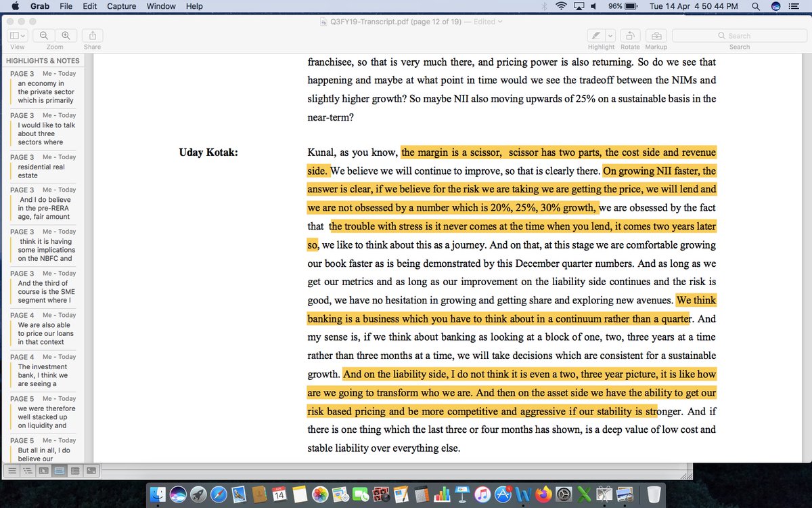The height and width of the screenshot is (508, 812).
Task: Launch Siri from the Dock
Action: pos(179,494)
